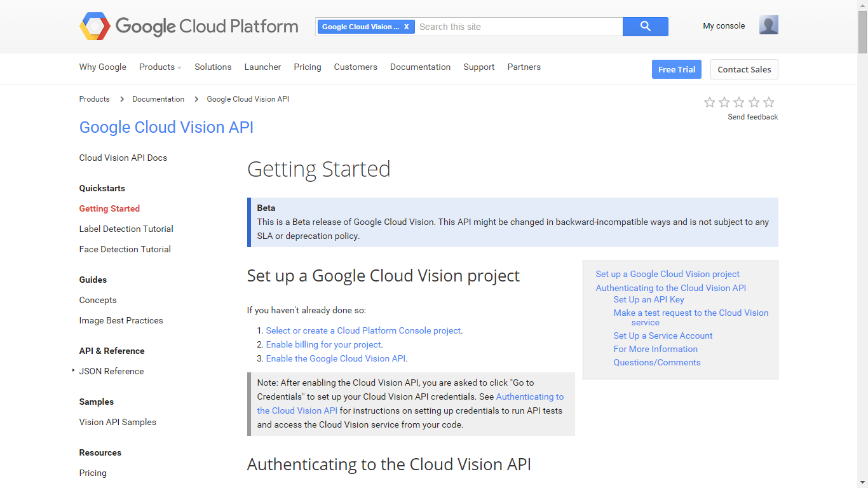
Task: Rate the page five stars
Action: click(769, 102)
